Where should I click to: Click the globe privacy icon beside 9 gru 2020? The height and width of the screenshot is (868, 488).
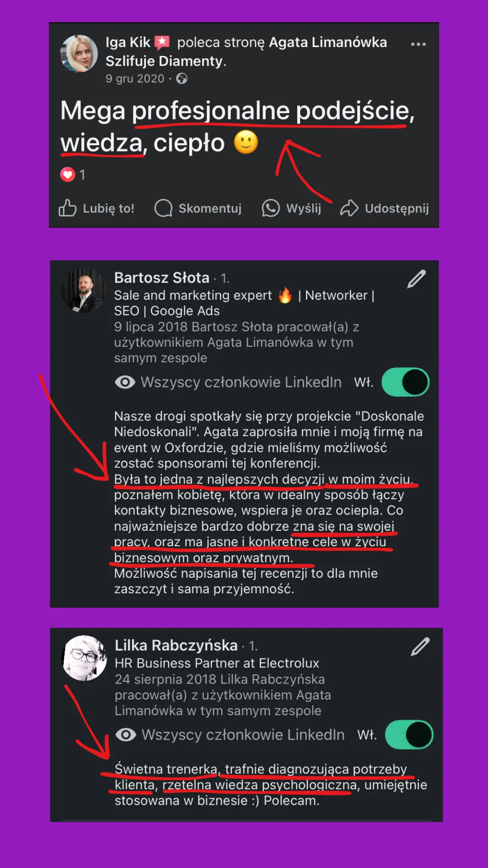pyautogui.click(x=182, y=79)
